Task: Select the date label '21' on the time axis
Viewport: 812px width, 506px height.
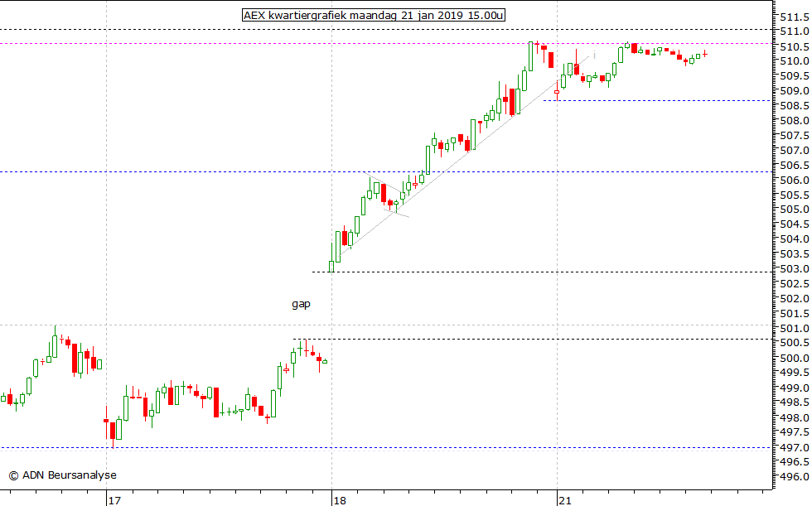Action: (x=565, y=500)
